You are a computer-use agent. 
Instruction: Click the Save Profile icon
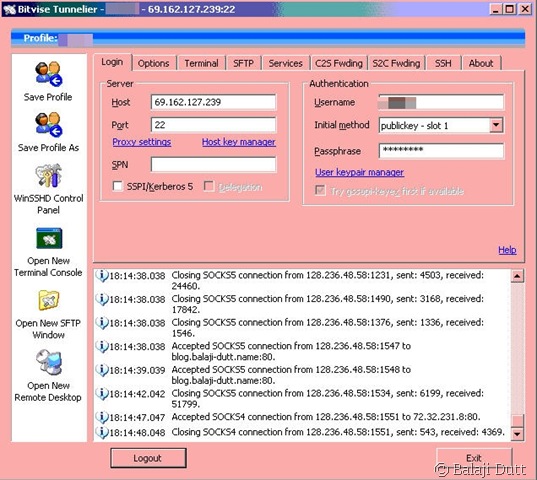tap(48, 74)
